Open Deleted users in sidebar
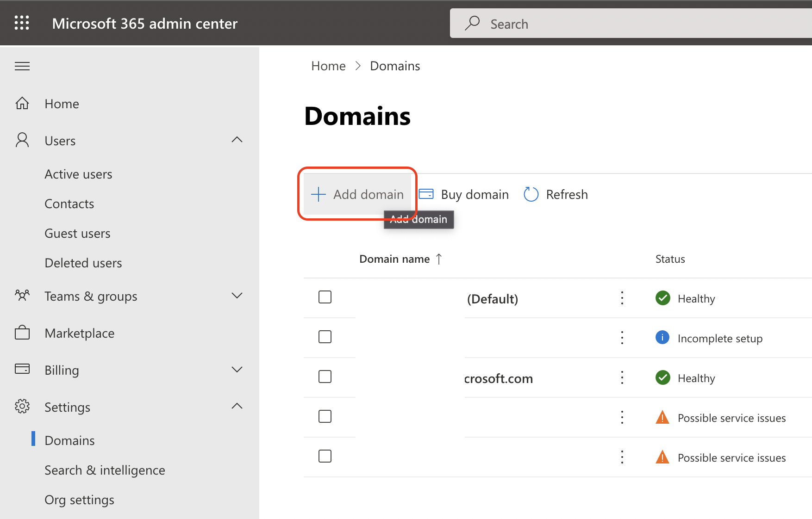This screenshot has height=519, width=812. point(83,263)
